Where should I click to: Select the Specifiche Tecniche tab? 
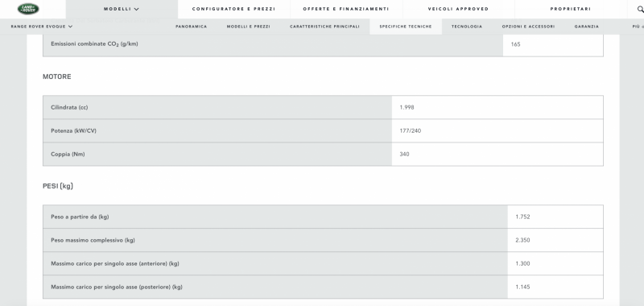click(x=406, y=27)
